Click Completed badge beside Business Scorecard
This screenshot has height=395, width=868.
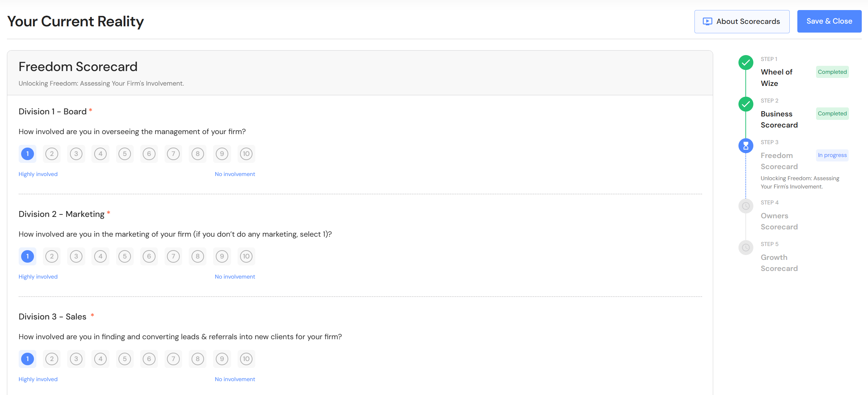(832, 114)
